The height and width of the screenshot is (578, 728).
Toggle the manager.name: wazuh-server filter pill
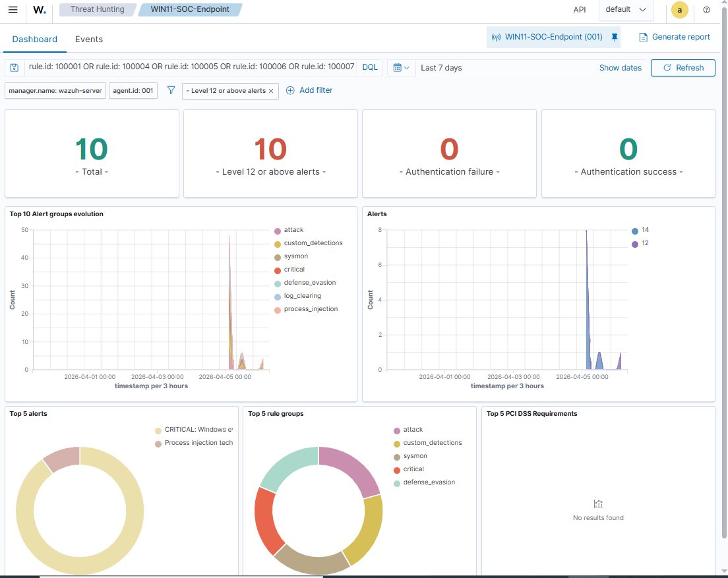55,90
